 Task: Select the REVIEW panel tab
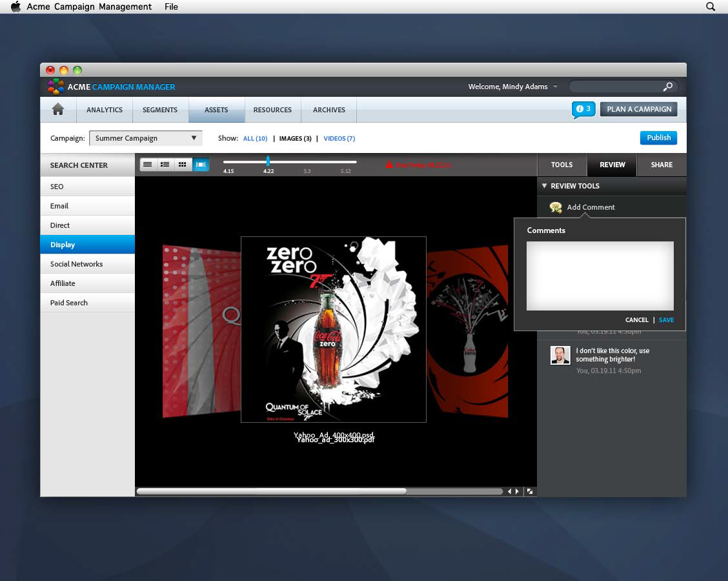tap(612, 165)
